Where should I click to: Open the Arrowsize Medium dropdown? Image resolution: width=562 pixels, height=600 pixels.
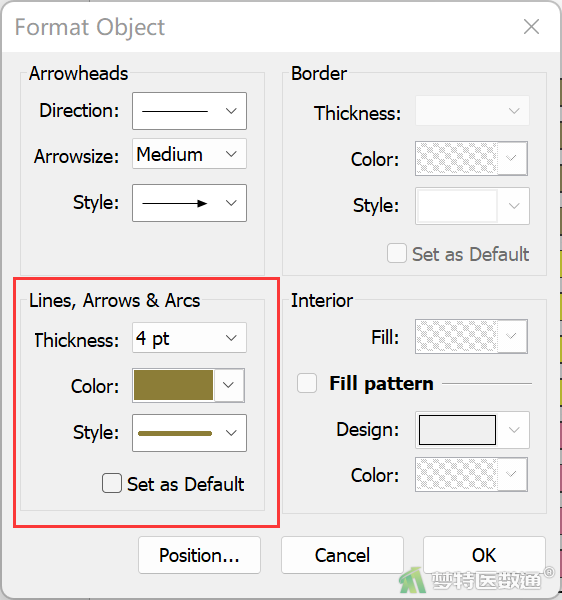189,154
